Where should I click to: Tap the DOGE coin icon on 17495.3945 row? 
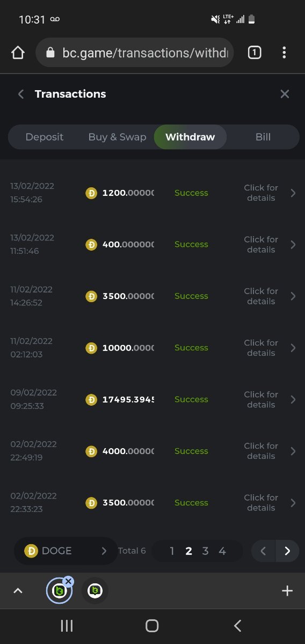coord(91,400)
